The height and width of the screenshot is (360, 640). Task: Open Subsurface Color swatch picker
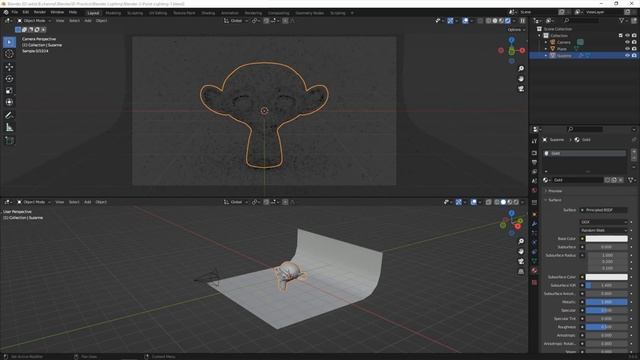pyautogui.click(x=606, y=277)
